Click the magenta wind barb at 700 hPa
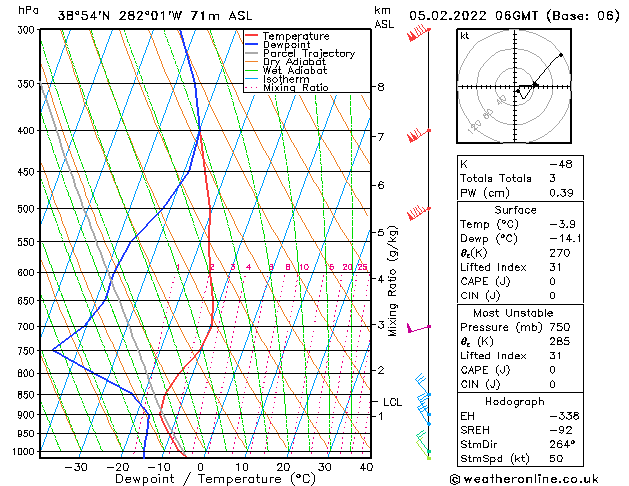 [418, 328]
